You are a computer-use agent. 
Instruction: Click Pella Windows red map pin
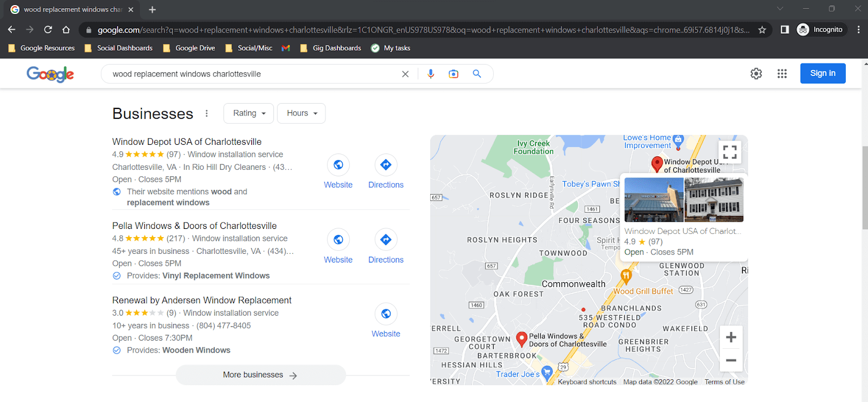[x=521, y=340]
